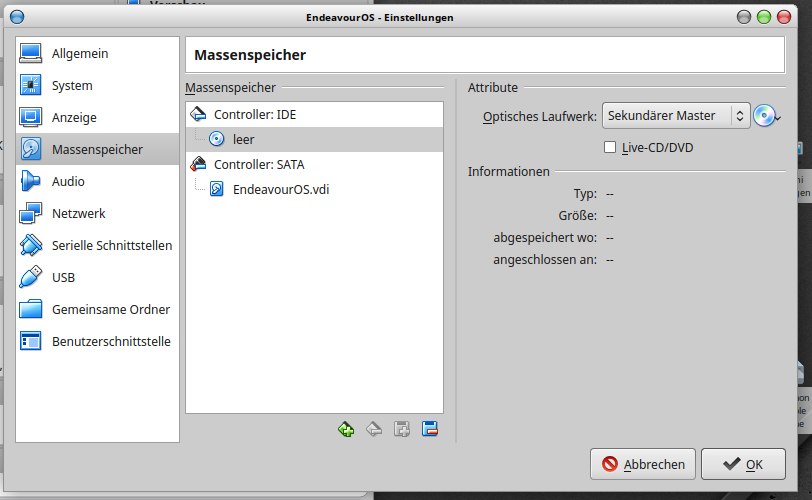Click the IDE controller icon
The height and width of the screenshot is (500, 812).
point(198,114)
